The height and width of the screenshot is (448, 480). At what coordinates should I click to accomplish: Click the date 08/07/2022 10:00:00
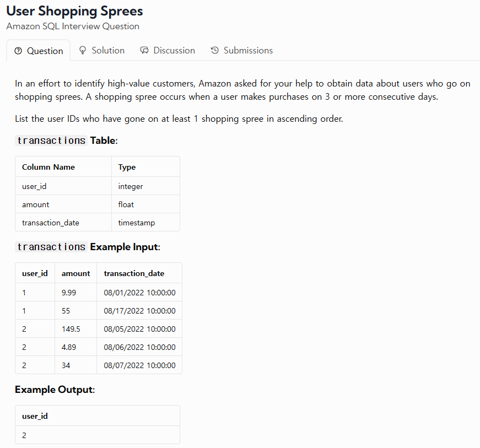coord(139,365)
